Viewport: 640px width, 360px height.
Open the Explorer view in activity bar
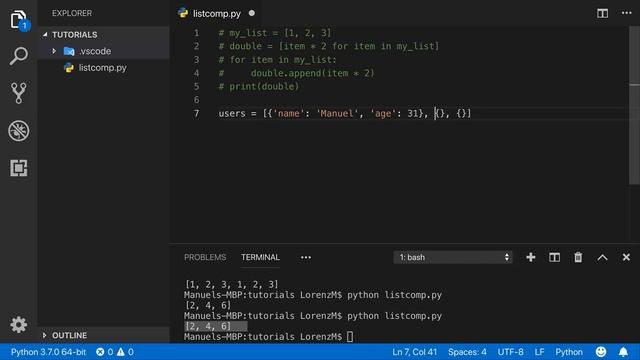click(19, 20)
